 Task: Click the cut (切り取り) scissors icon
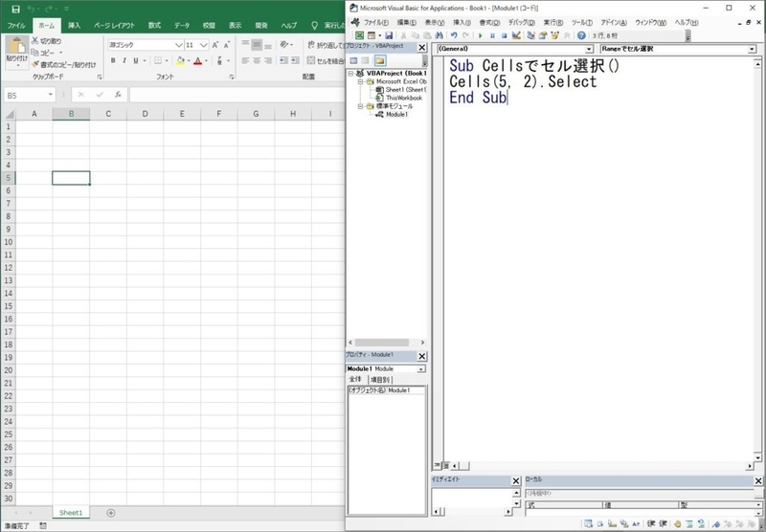35,41
